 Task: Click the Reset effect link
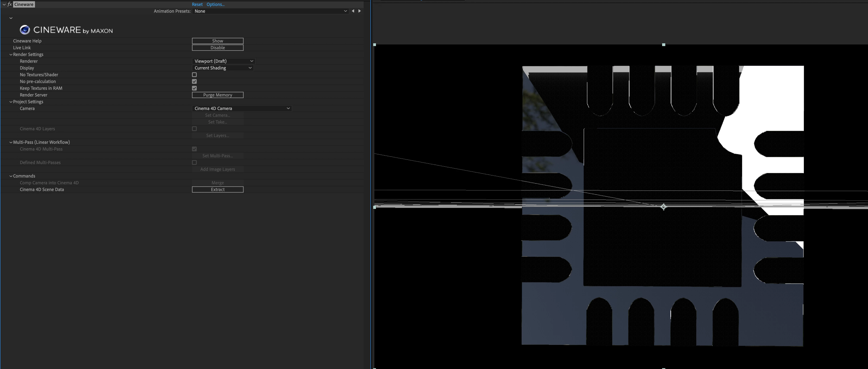point(197,4)
